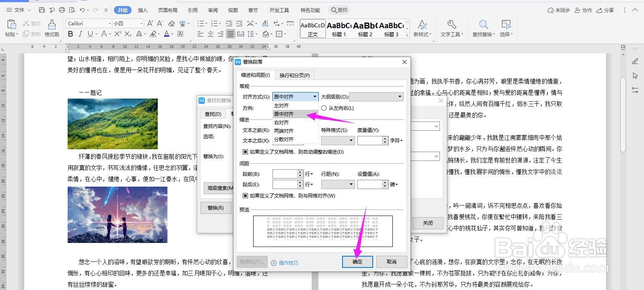Align text left in ribbon
Viewport: 644px width, 290px height.
pyautogui.click(x=200, y=34)
